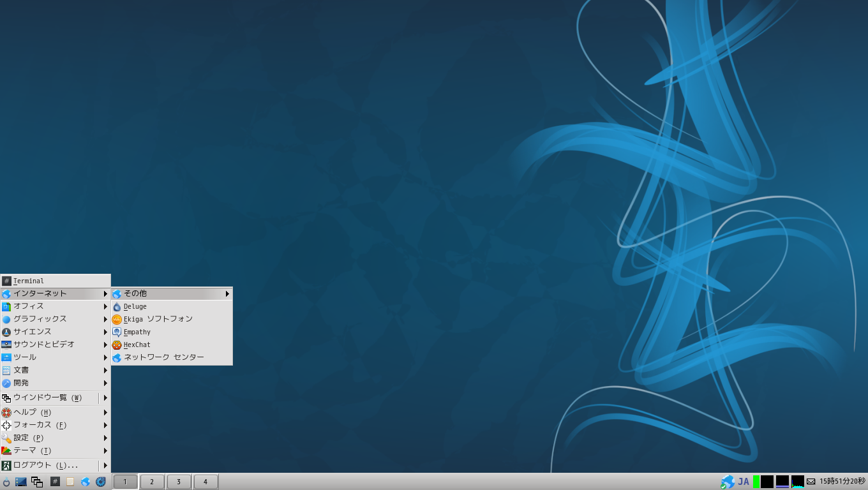Click the サウンドとビデオ menu icon

tap(6, 345)
